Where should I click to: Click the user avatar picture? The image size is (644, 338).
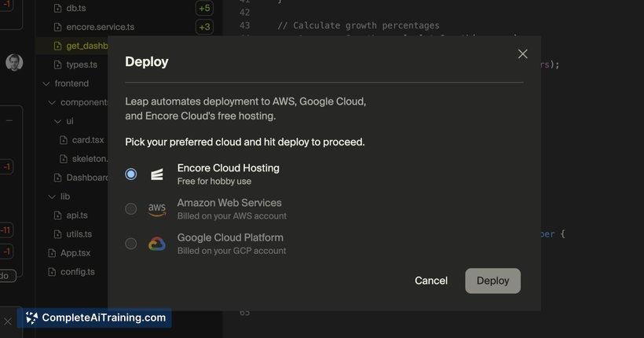14,63
